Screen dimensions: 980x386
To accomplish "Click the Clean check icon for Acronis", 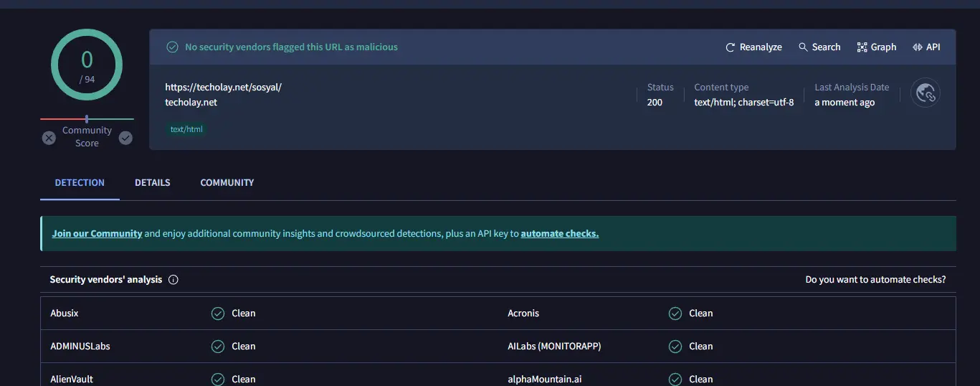I will coord(675,314).
